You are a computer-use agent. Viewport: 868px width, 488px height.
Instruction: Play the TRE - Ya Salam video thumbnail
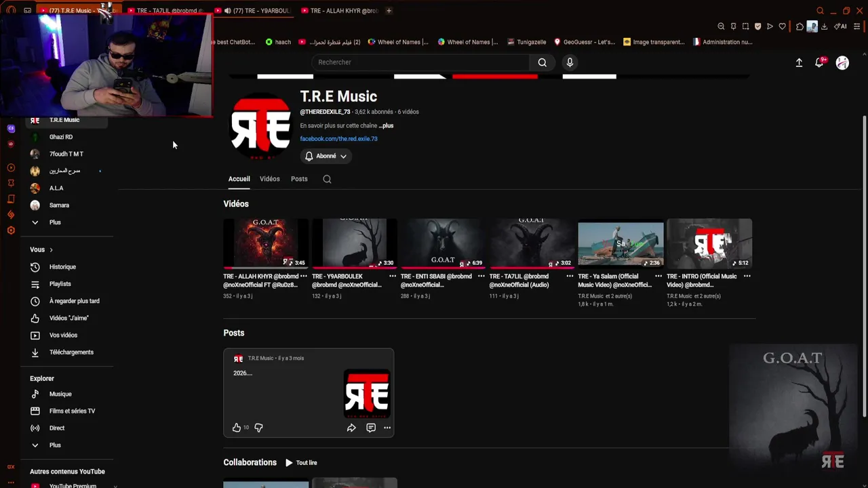pos(620,243)
